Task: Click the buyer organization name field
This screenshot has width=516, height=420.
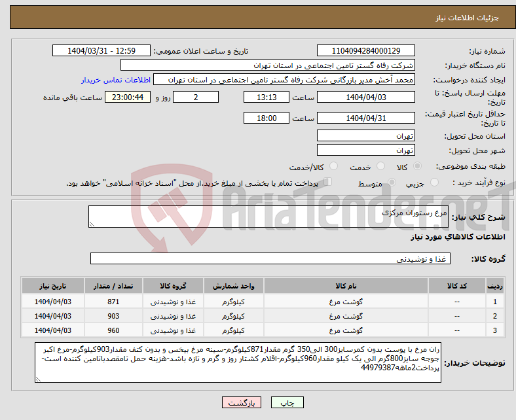Action: tap(268, 65)
